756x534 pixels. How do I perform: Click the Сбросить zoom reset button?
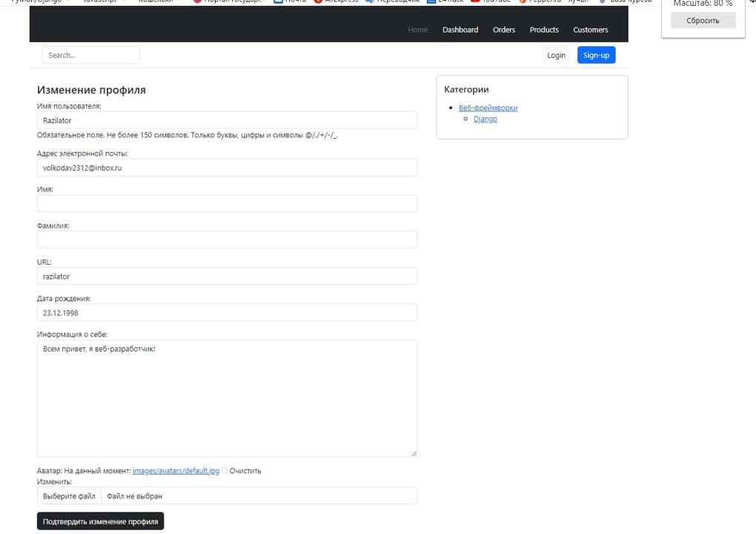point(703,20)
